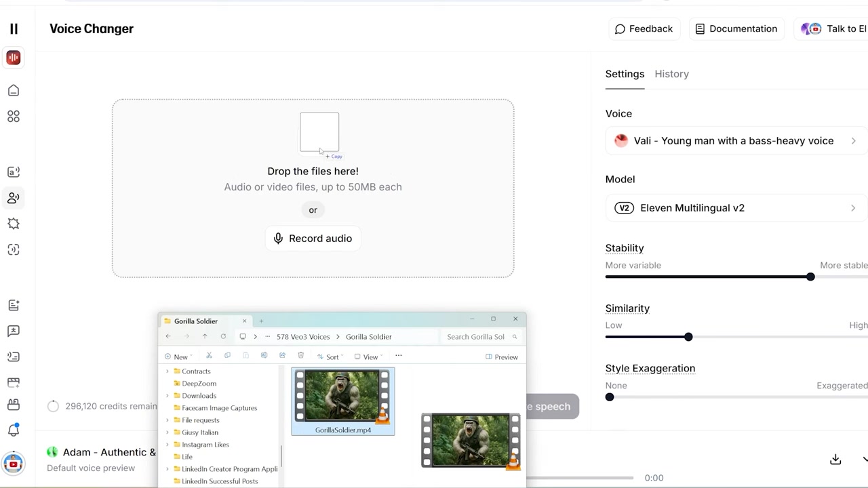The height and width of the screenshot is (488, 868).
Task: Expand the Instagram Likes folder tree arrow
Action: [167, 445]
